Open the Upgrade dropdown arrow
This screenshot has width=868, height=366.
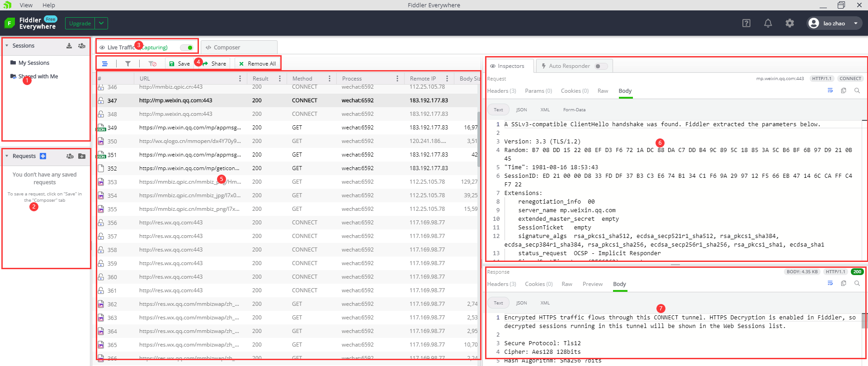101,24
